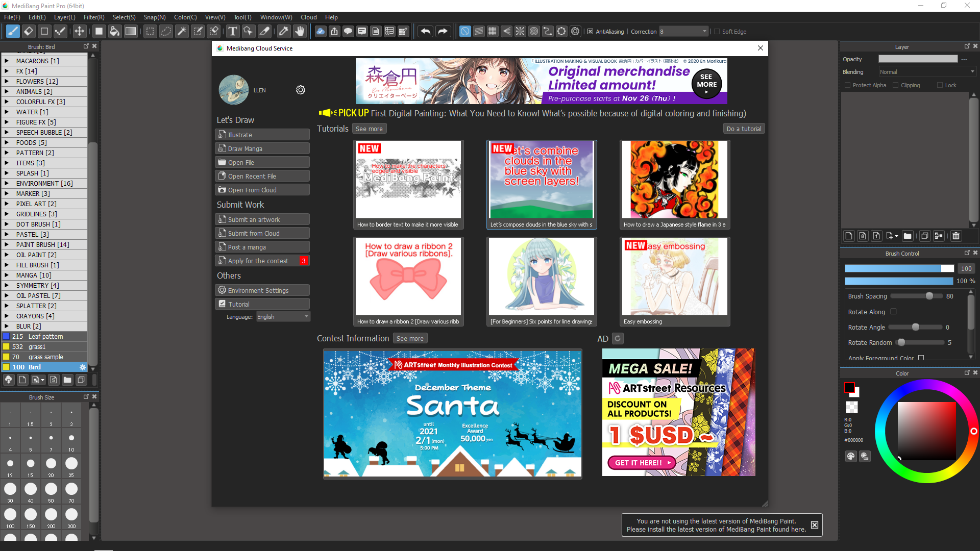
Task: Open the Window menu
Action: pyautogui.click(x=276, y=17)
